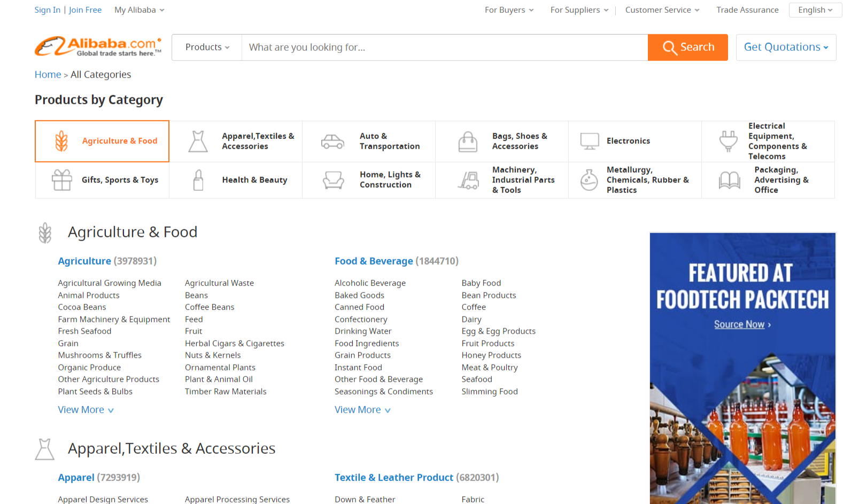The image size is (851, 504).
Task: Open Ornamental Plants category
Action: 220,368
